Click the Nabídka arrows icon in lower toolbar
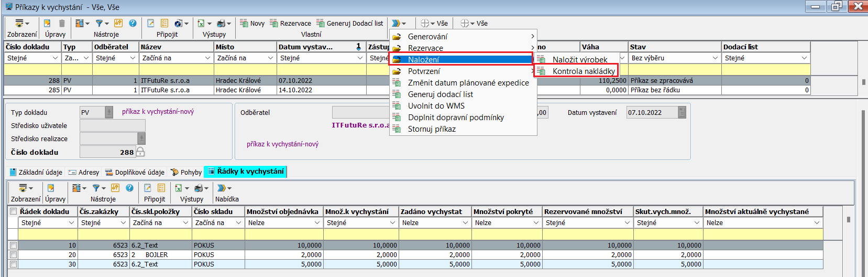 pos(222,188)
